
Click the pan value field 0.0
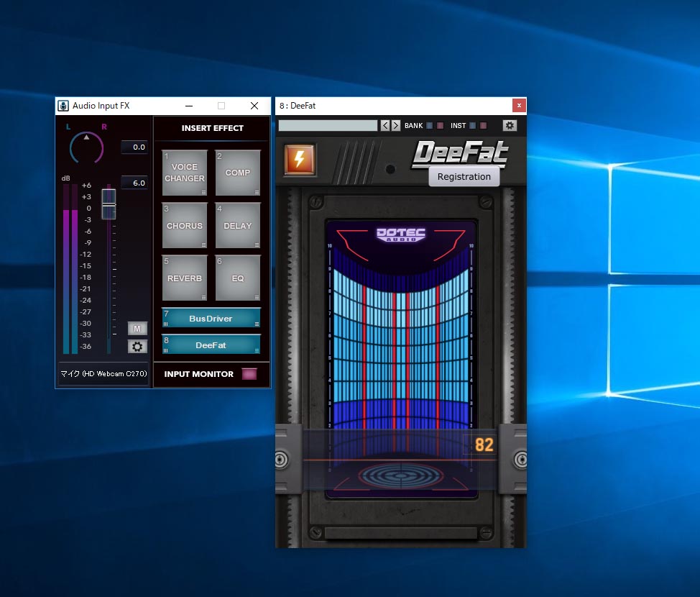134,147
